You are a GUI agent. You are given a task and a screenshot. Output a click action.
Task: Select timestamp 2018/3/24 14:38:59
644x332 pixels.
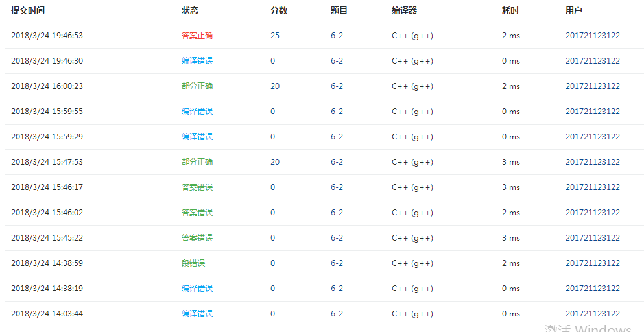coord(47,263)
